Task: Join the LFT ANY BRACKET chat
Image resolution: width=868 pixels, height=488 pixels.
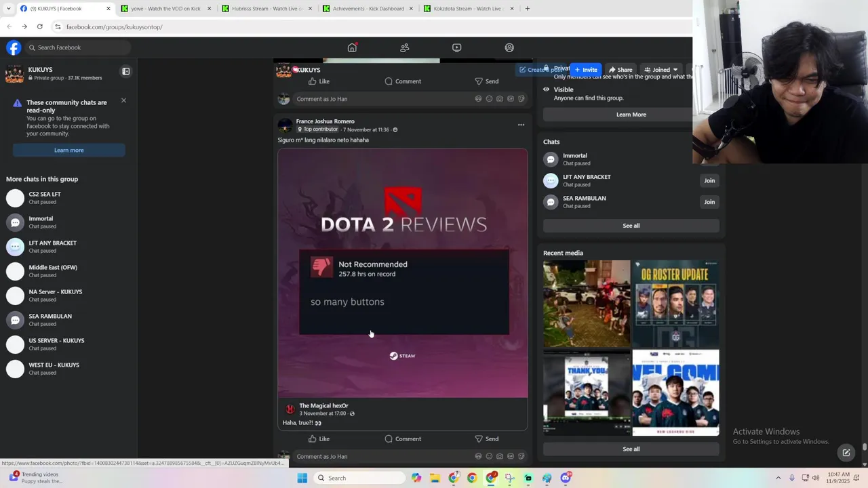Action: pos(709,180)
